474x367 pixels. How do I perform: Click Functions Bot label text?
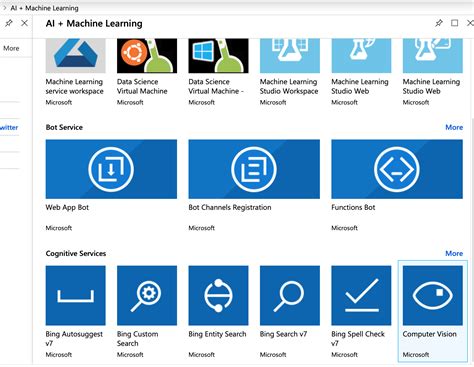pyautogui.click(x=353, y=207)
